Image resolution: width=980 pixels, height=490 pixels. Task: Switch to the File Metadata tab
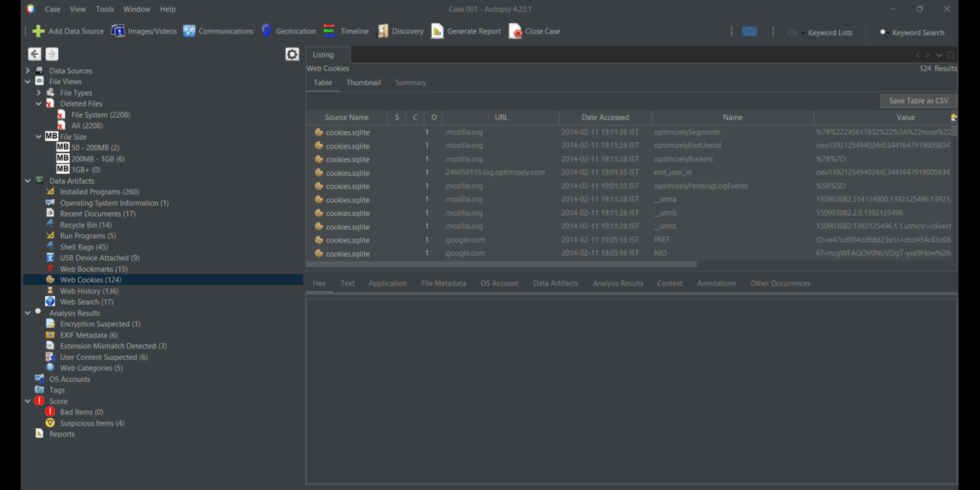click(443, 283)
